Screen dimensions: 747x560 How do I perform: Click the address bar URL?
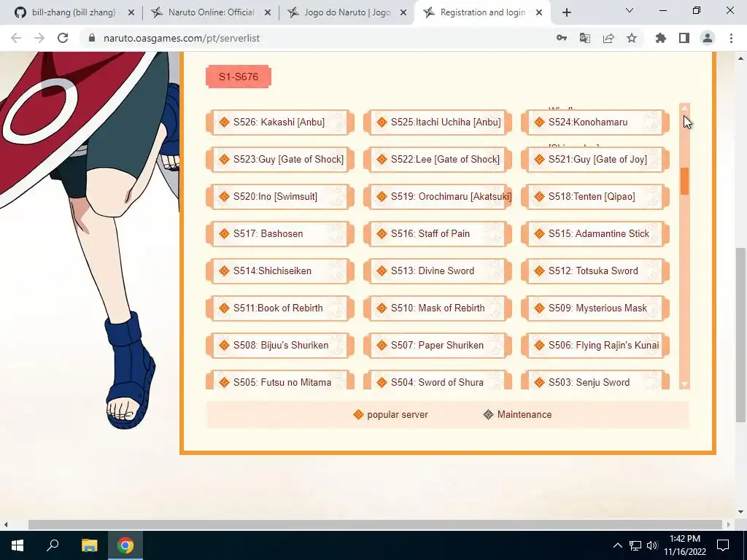click(182, 38)
